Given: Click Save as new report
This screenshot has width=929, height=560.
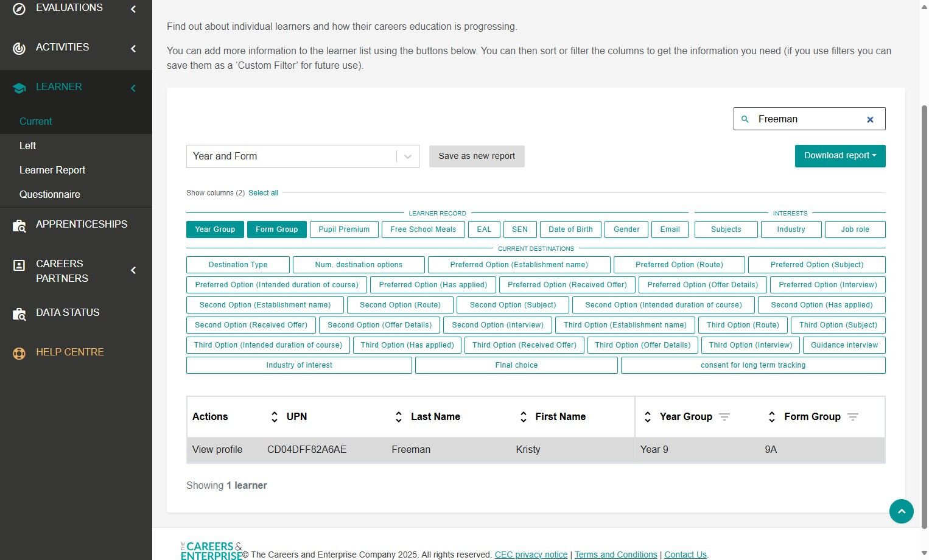Looking at the screenshot, I should (x=477, y=156).
